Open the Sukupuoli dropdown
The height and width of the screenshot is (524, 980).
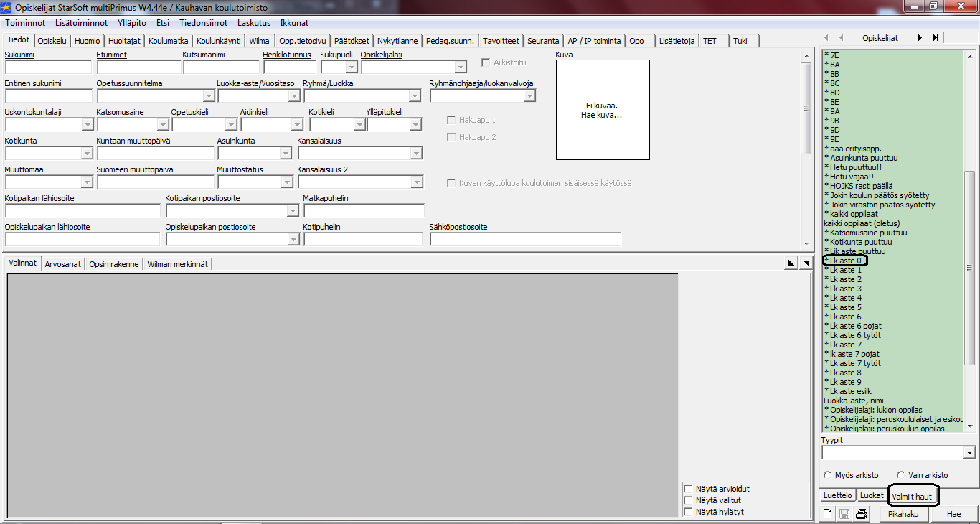pyautogui.click(x=352, y=67)
